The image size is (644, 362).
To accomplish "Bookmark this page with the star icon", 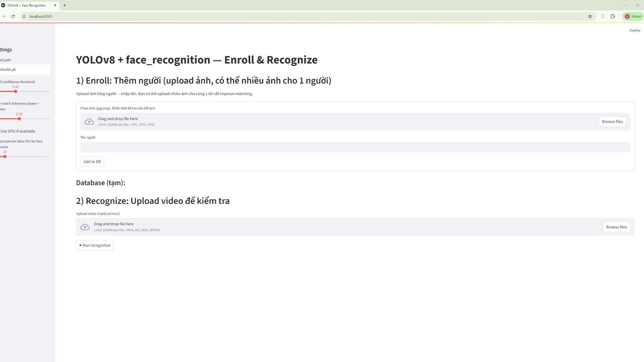I will (x=590, y=16).
